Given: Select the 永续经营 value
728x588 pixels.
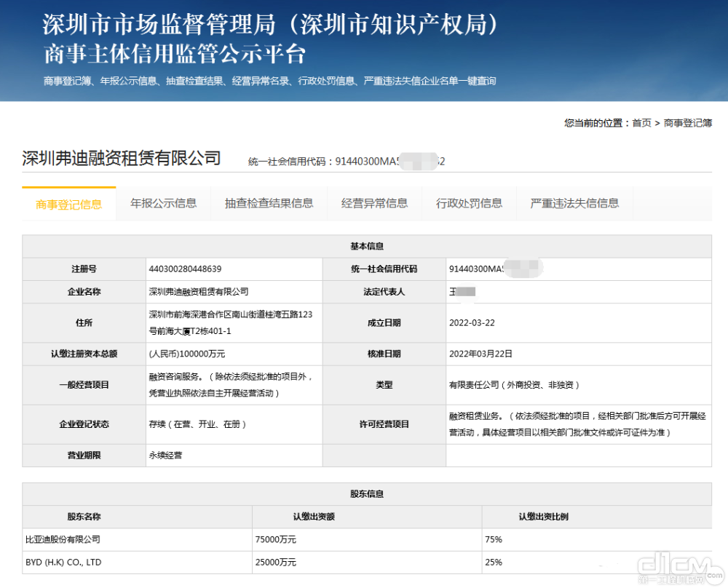Looking at the screenshot, I should pos(165,456).
